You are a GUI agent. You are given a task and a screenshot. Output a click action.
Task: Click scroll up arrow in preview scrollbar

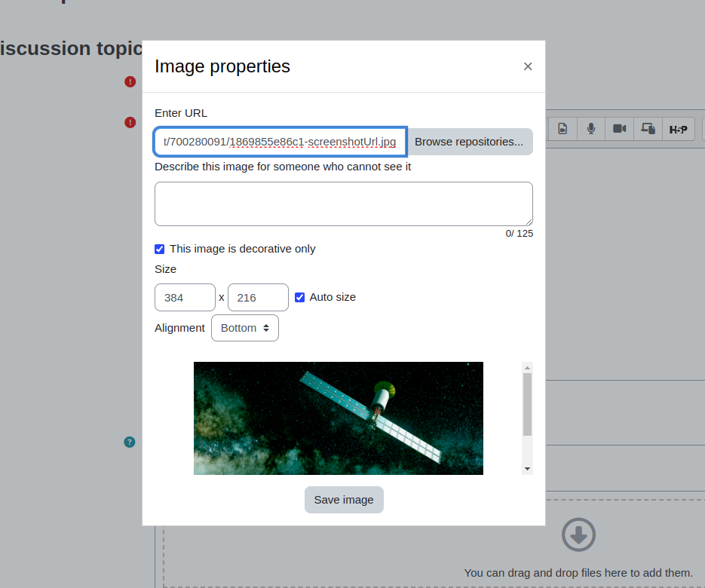coord(527,368)
